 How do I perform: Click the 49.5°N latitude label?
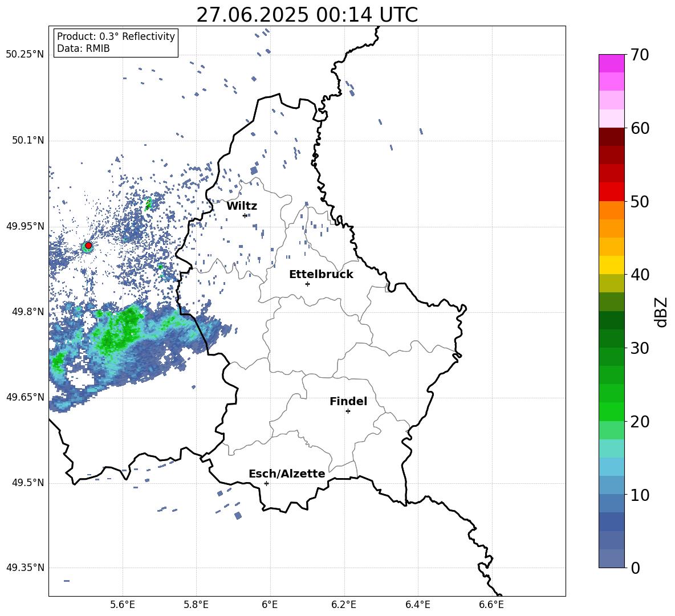[x=28, y=483]
